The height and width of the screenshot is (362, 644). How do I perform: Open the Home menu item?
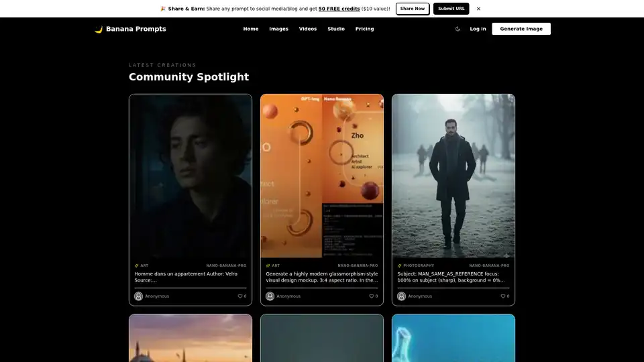point(251,29)
